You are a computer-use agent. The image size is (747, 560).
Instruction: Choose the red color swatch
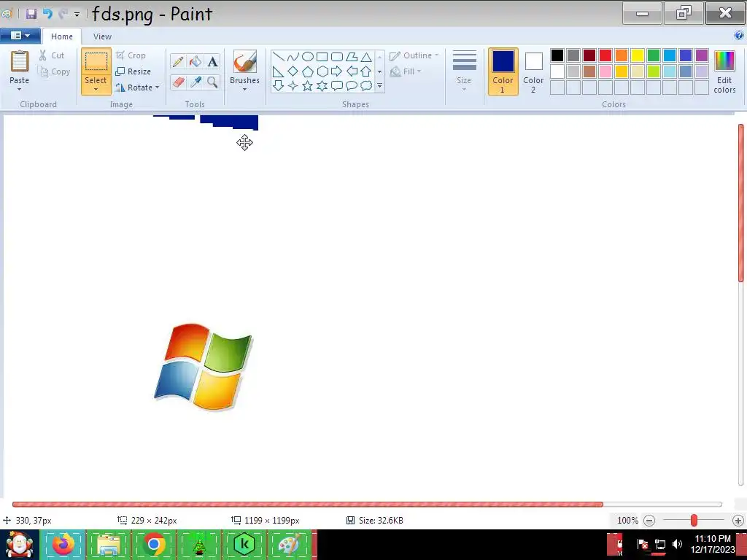pos(605,55)
